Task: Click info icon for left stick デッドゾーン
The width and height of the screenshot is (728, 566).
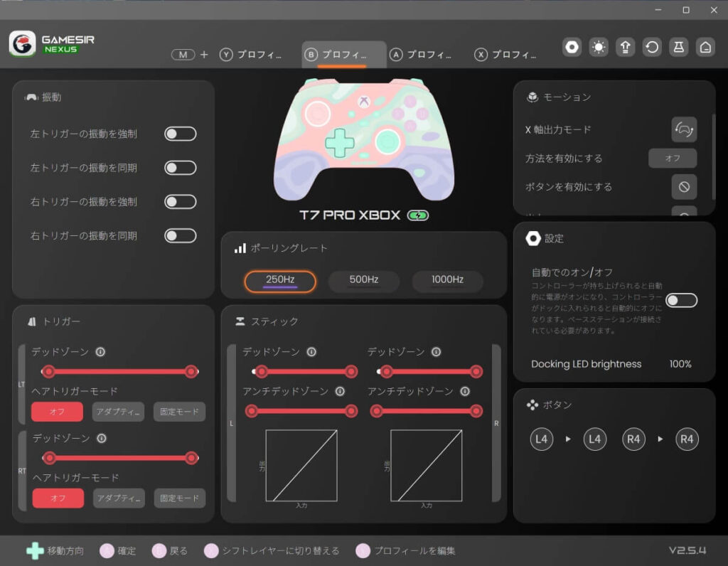Action: tap(311, 352)
